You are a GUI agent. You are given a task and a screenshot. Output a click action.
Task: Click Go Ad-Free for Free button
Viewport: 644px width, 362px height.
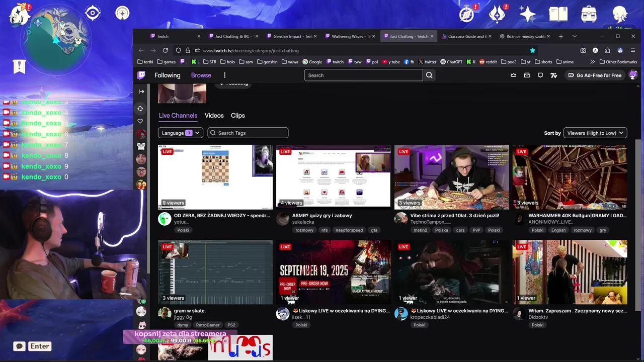point(595,75)
